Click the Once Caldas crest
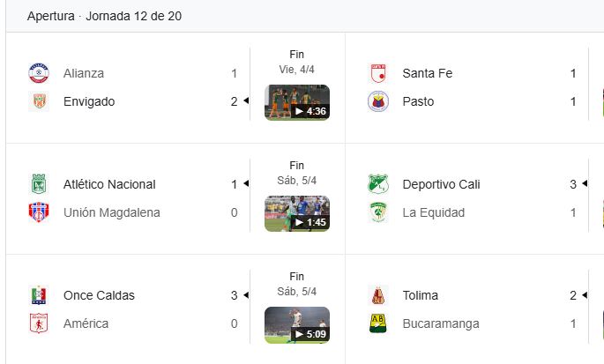 [39, 295]
